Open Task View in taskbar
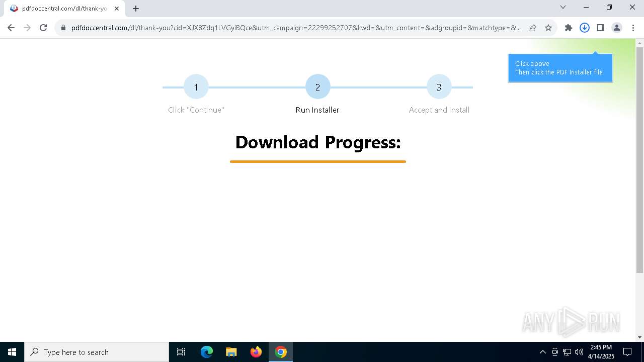 (x=181, y=352)
